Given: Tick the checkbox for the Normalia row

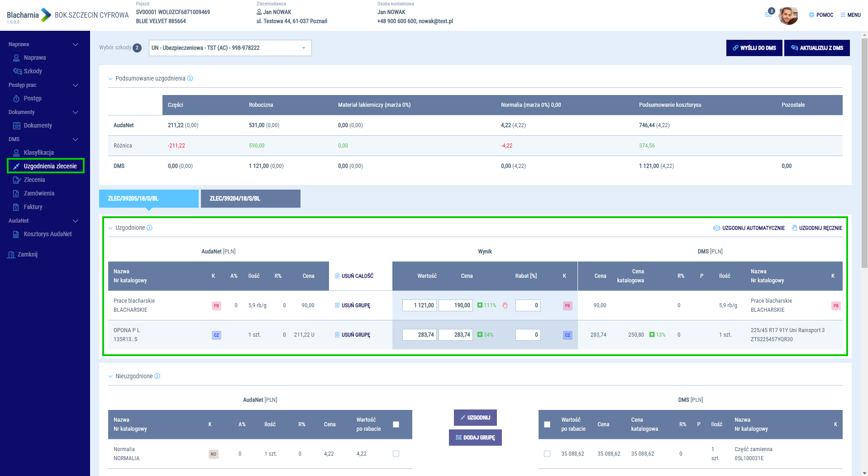Looking at the screenshot, I should (396, 454).
